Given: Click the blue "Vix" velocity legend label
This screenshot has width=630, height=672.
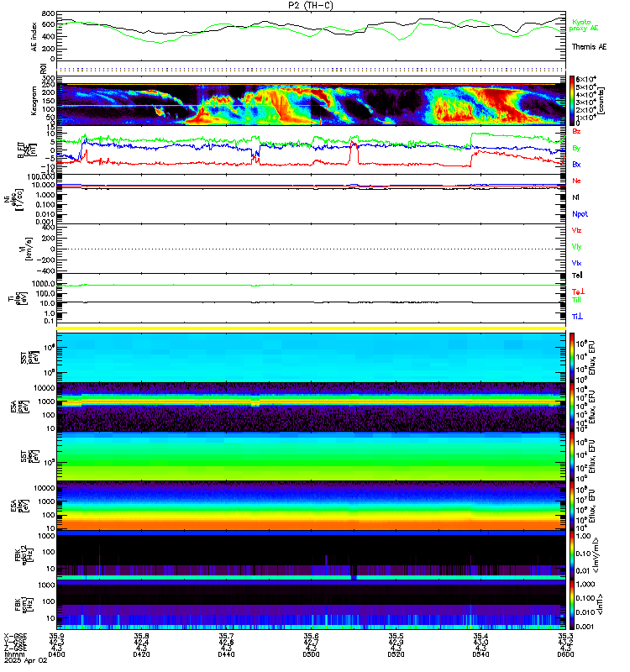Looking at the screenshot, I should click(576, 263).
